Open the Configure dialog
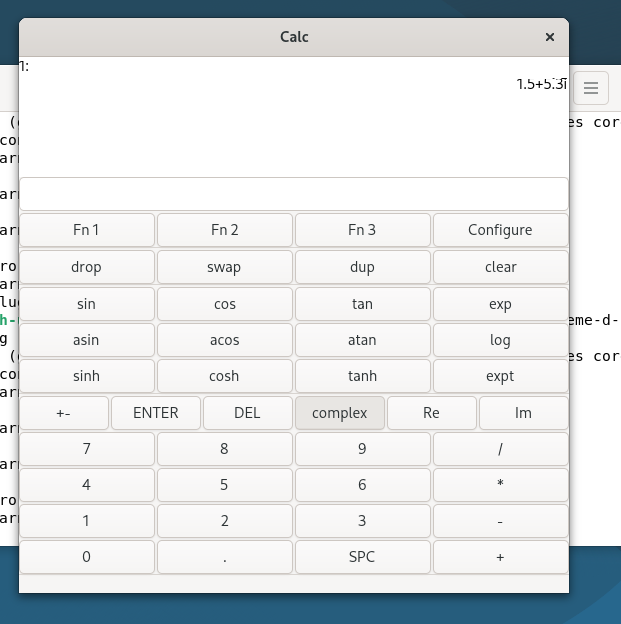Viewport: 621px width, 624px height. (500, 230)
